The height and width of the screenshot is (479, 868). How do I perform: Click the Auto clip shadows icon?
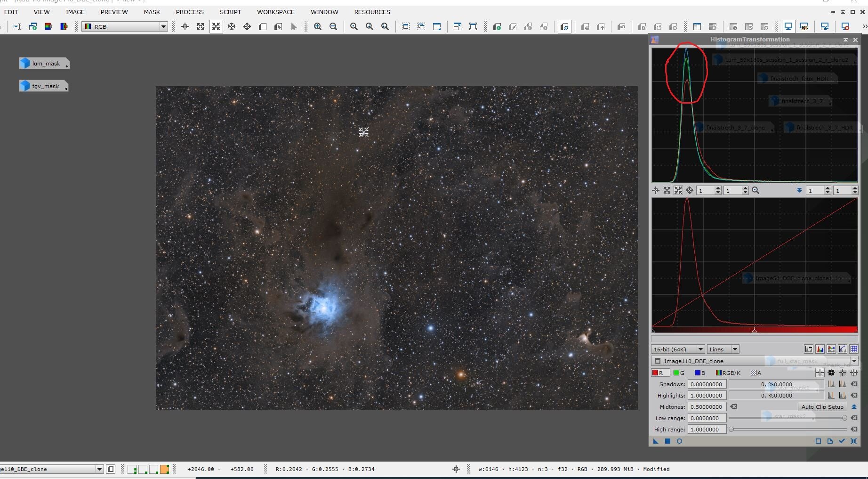tap(831, 384)
